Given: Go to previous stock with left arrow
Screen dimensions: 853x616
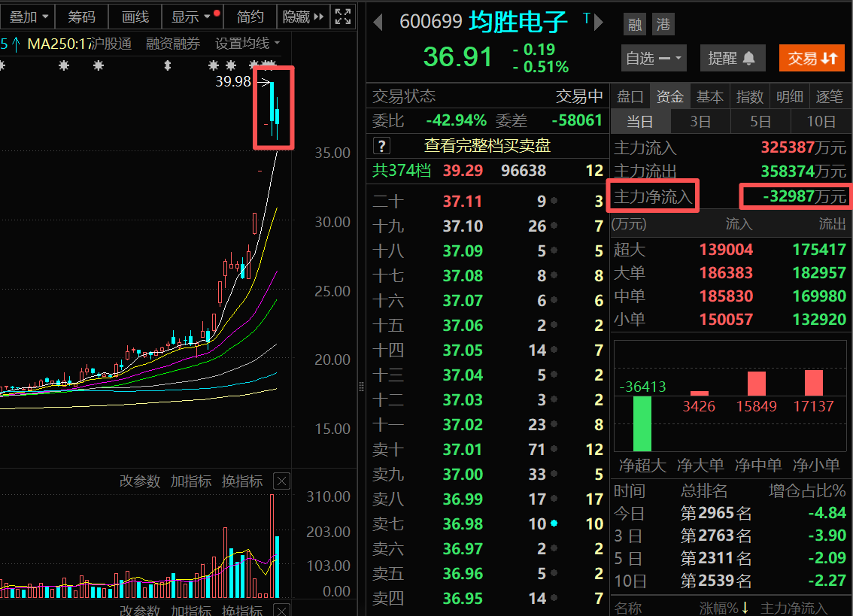Looking at the screenshot, I should click(x=378, y=23).
